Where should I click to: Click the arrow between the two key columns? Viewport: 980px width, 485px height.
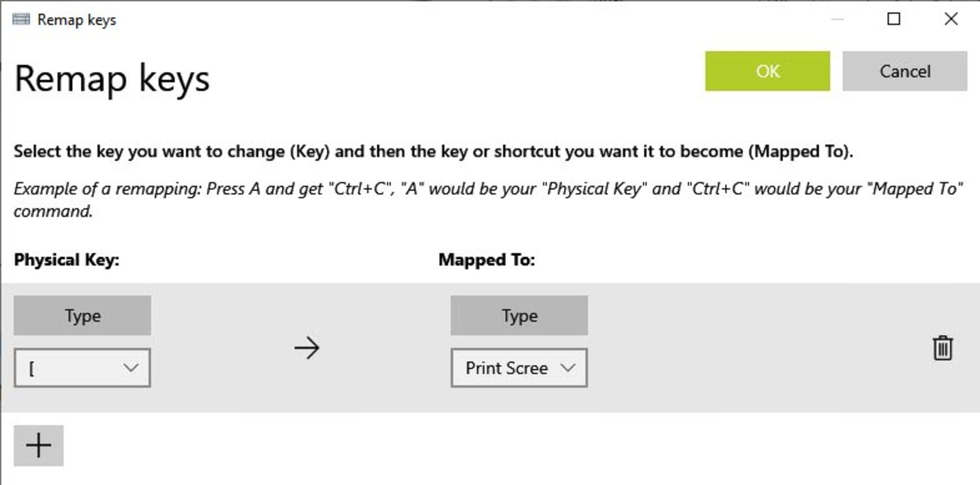[307, 348]
